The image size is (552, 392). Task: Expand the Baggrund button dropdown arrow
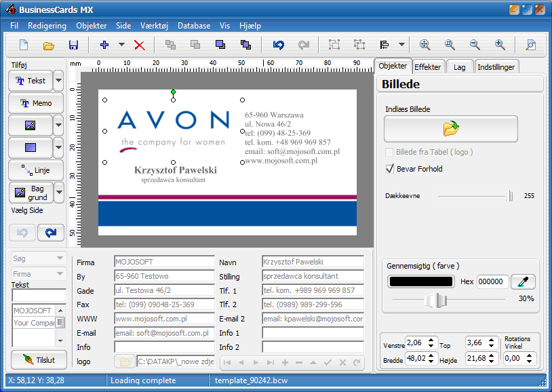click(59, 193)
